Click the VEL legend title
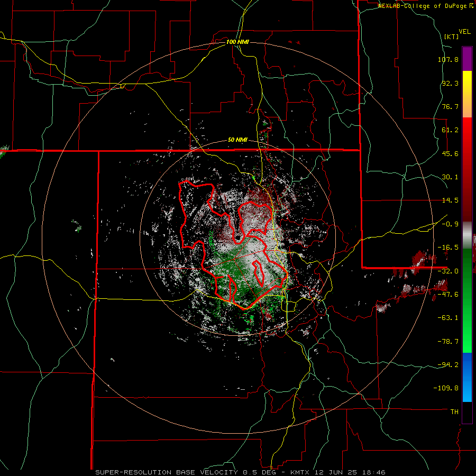Image resolution: width=476 pixels, height=476 pixels. (x=464, y=32)
